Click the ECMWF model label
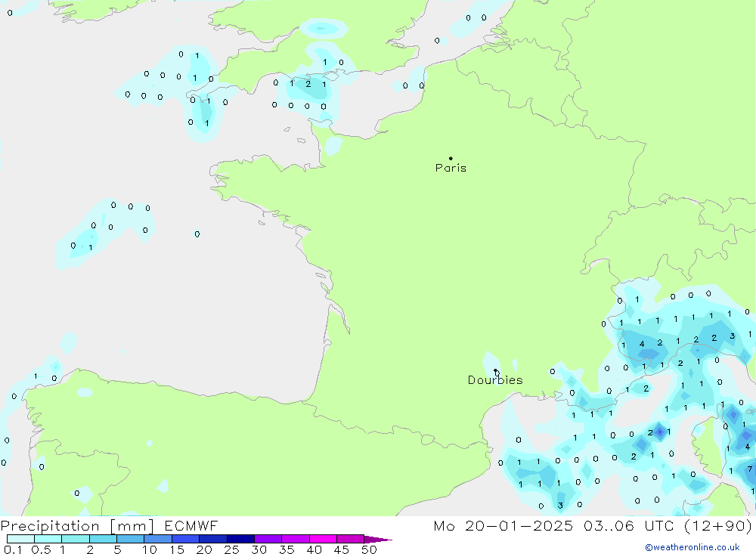Image resolution: width=756 pixels, height=554 pixels. point(191,526)
